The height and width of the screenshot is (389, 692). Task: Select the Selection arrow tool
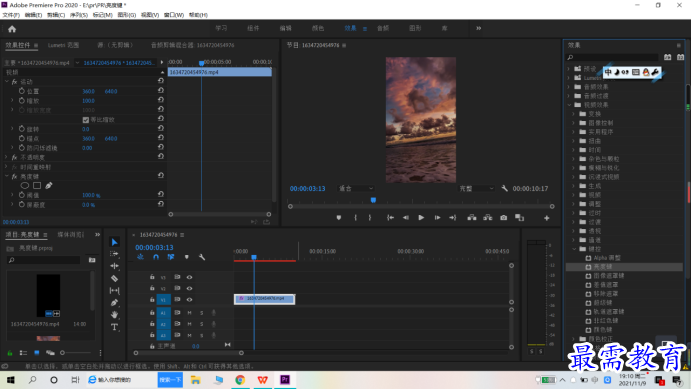114,242
